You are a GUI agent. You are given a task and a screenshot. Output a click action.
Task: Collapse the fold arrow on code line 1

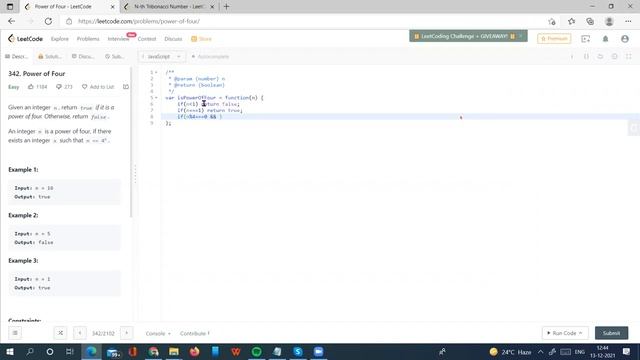pos(156,72)
